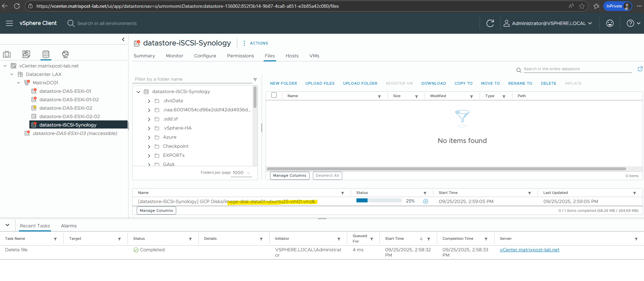Open the VMs tab

314,56
